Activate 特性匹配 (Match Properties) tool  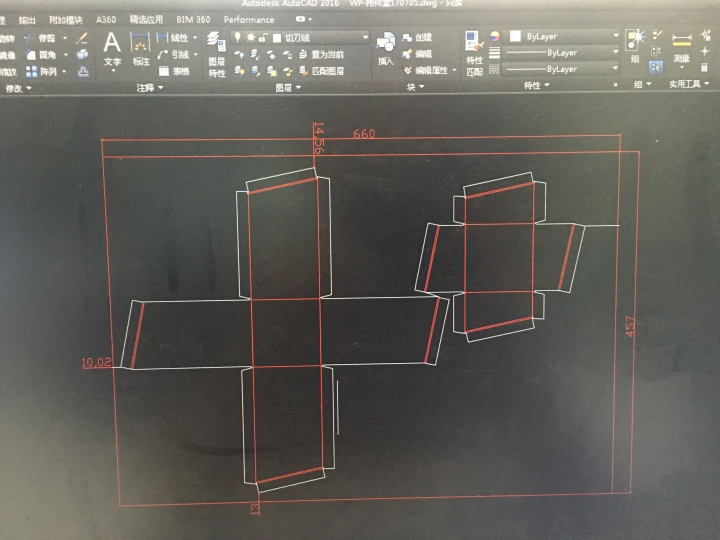(474, 53)
